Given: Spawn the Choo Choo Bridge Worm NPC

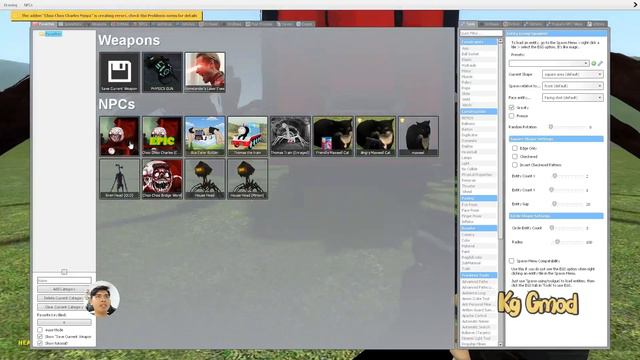Looking at the screenshot, I should (162, 179).
